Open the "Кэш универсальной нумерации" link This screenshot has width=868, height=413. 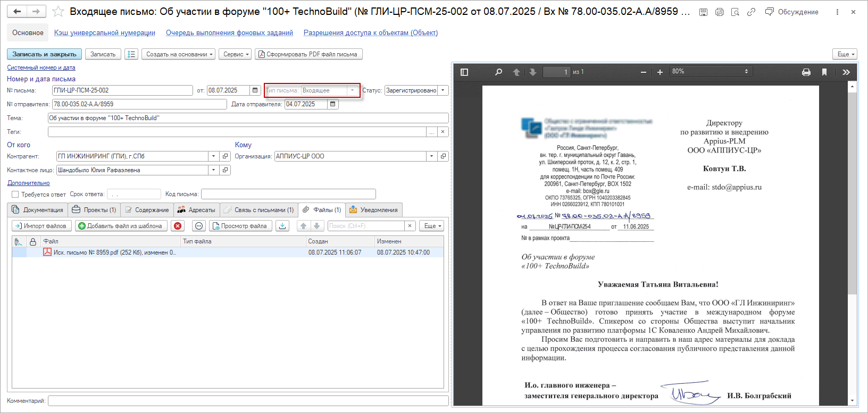105,33
